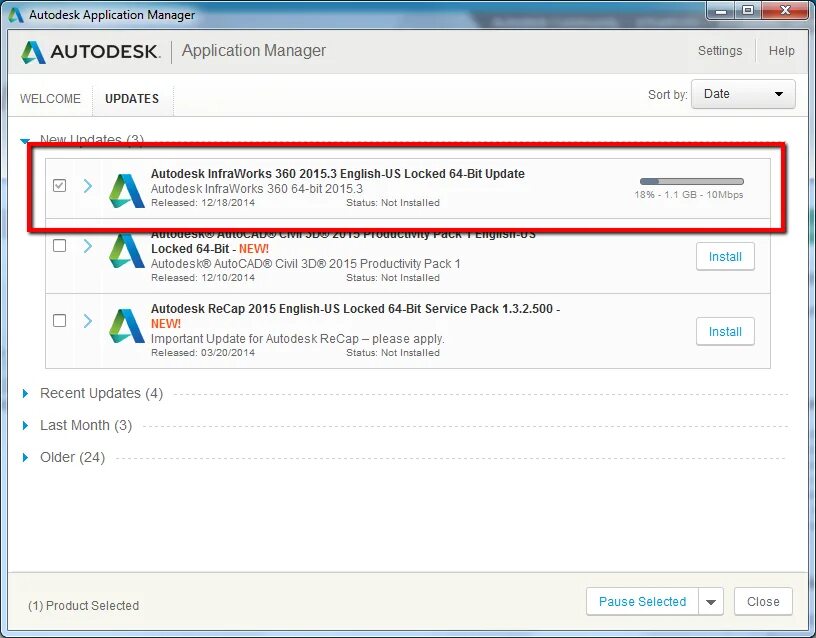Switch to the WELCOME tab
The width and height of the screenshot is (816, 638).
click(50, 98)
